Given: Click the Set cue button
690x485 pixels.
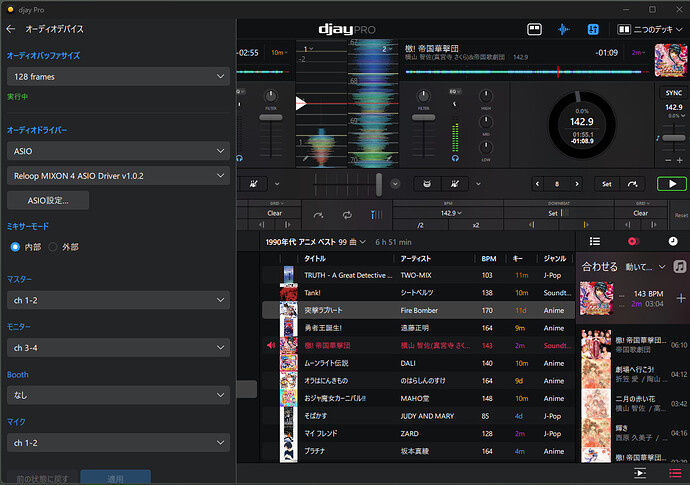Looking at the screenshot, I should pos(606,184).
